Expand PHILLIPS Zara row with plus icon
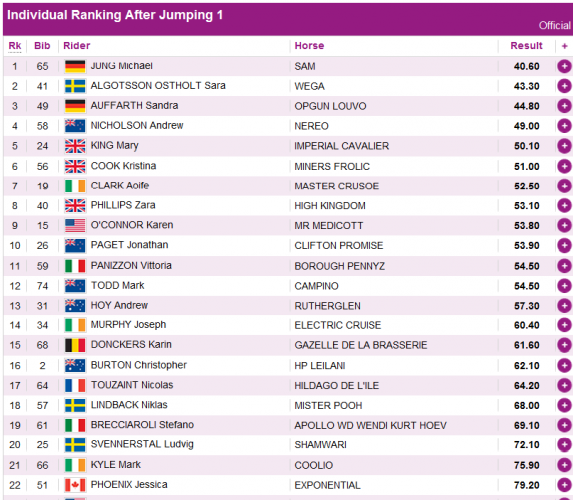 564,205
